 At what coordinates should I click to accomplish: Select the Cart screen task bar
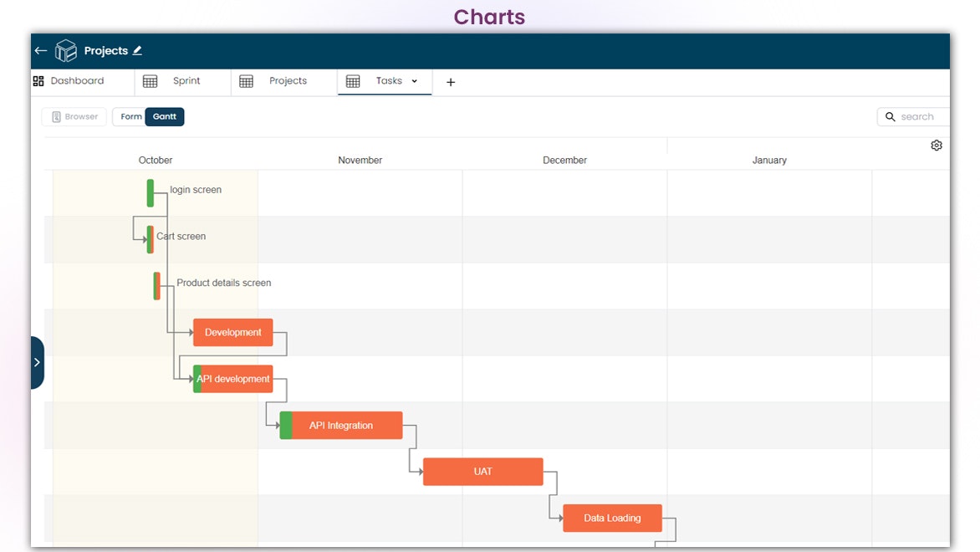150,239
